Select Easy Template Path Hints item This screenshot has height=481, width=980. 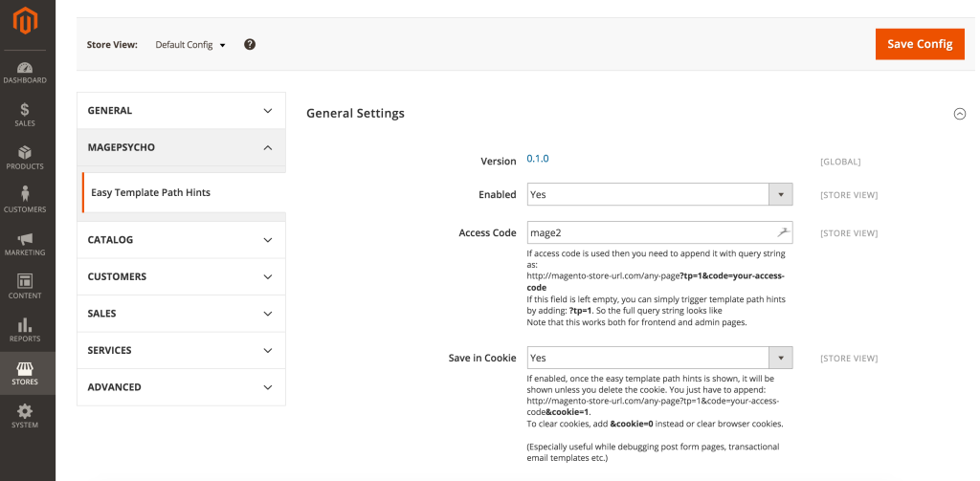[x=150, y=192]
